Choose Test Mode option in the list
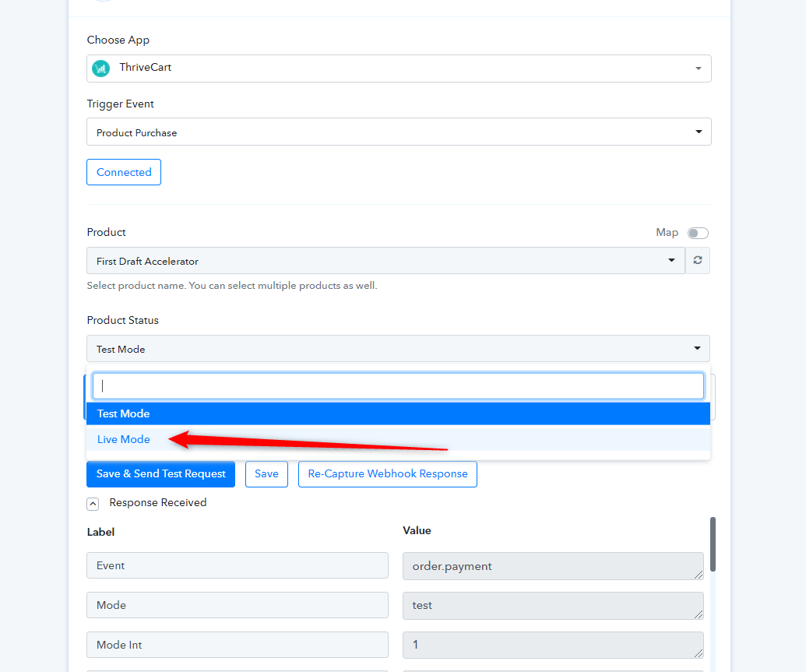 click(124, 413)
